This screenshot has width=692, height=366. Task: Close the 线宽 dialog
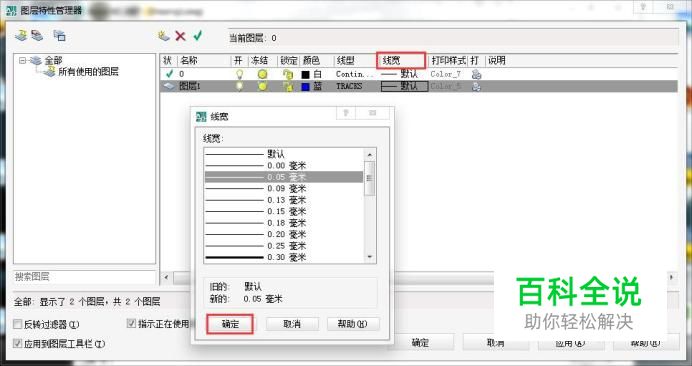pyautogui.click(x=373, y=113)
